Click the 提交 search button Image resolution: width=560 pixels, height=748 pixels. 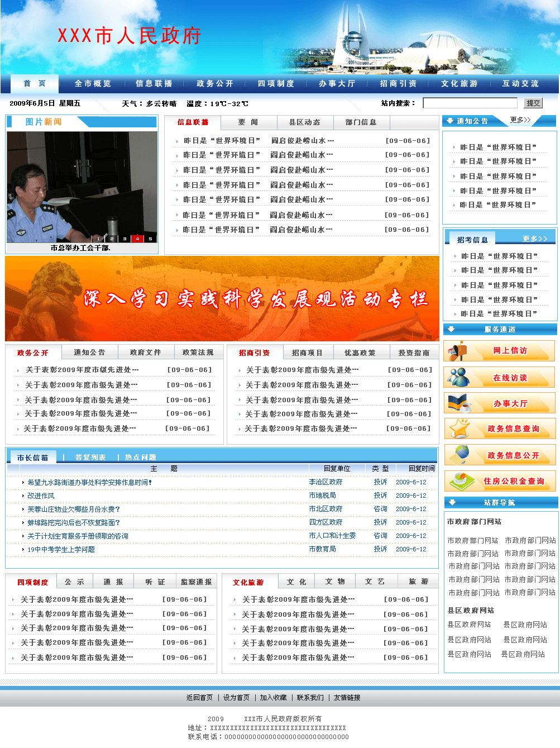coord(533,103)
